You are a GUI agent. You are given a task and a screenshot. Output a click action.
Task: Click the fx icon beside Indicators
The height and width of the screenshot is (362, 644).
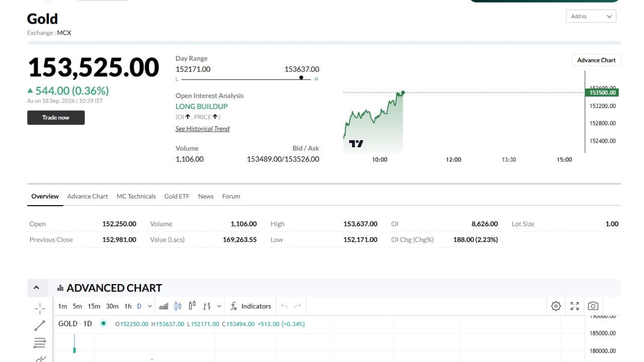coord(233,306)
